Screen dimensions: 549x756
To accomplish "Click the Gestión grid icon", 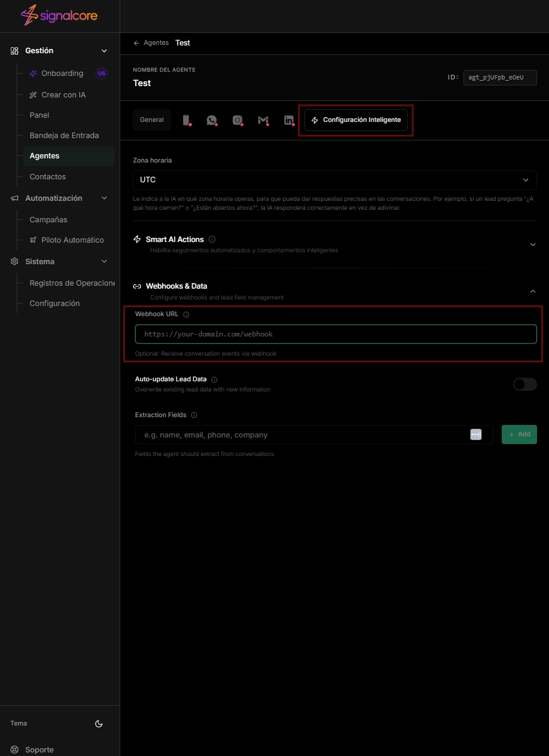I will coord(14,51).
